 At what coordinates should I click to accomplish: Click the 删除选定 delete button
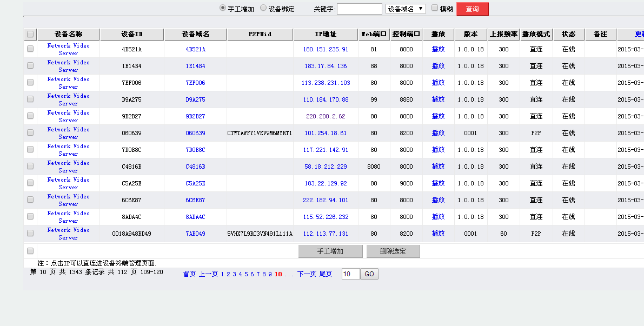393,251
